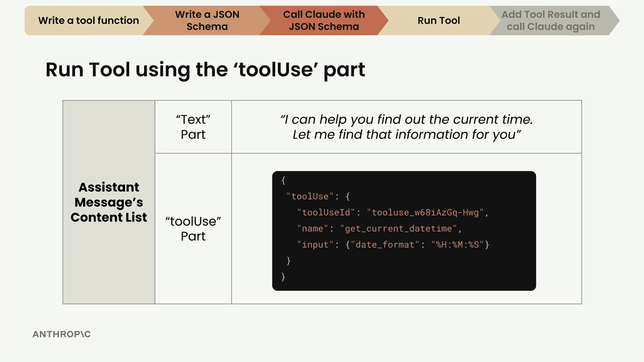Click the line 'Let me find that information for you'
Viewport: 644px width, 362px height.
407,134
